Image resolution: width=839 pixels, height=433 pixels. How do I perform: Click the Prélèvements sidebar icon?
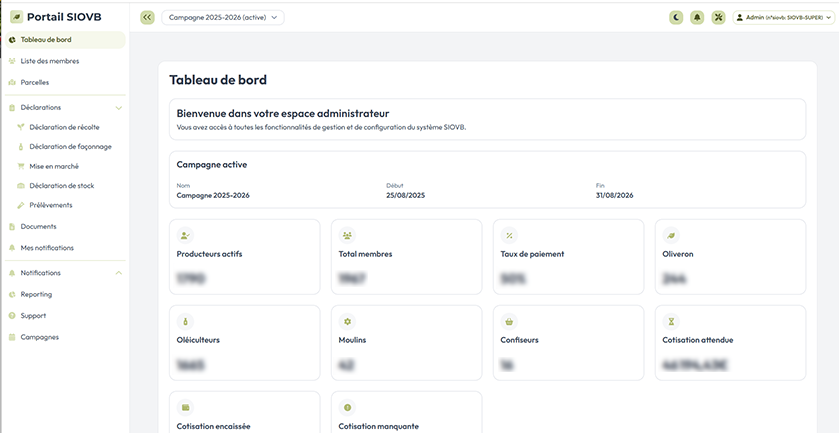[20, 205]
